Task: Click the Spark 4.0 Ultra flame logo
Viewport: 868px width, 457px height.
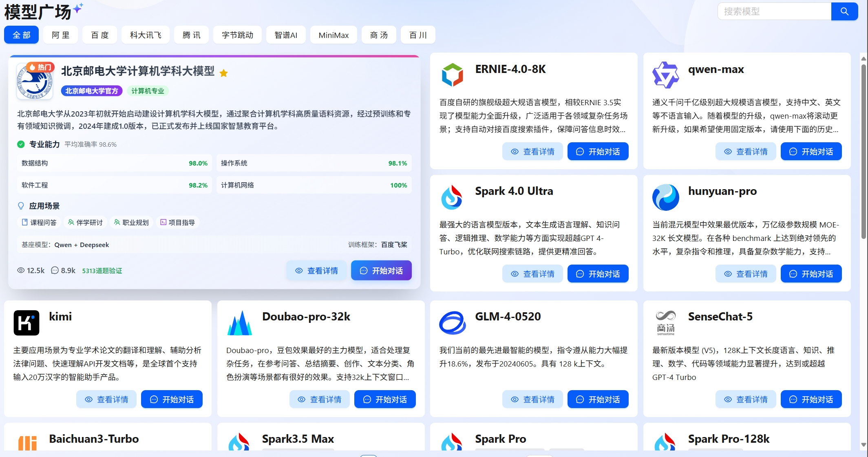Action: (452, 197)
